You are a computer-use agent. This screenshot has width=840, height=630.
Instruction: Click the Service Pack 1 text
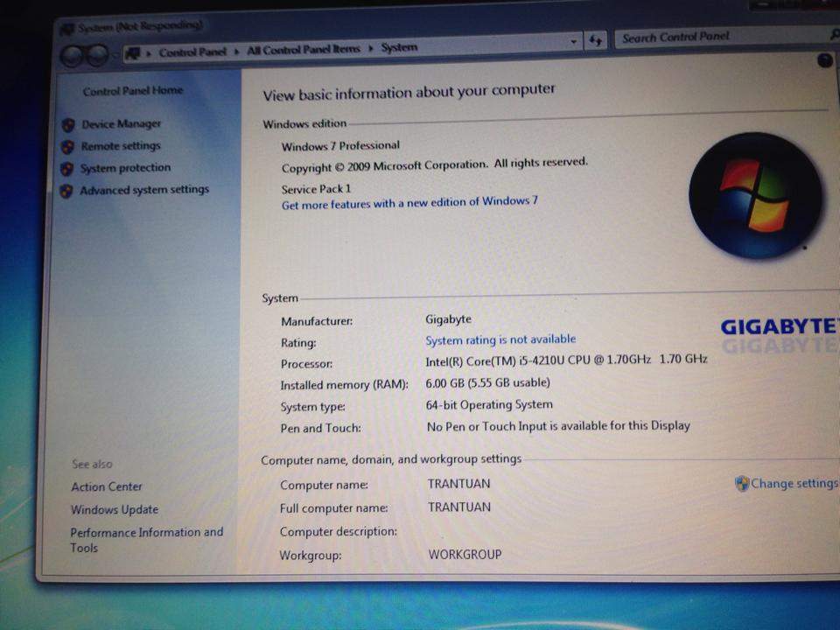(316, 189)
